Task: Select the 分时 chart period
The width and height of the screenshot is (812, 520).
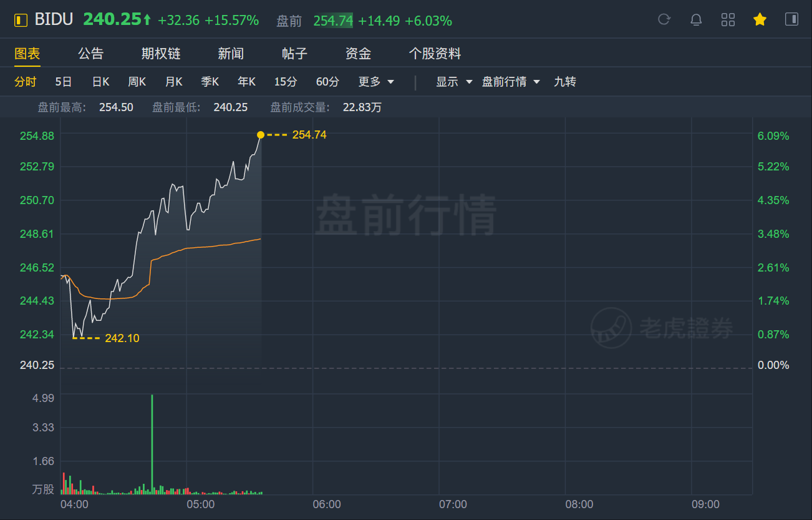Action: tap(26, 82)
